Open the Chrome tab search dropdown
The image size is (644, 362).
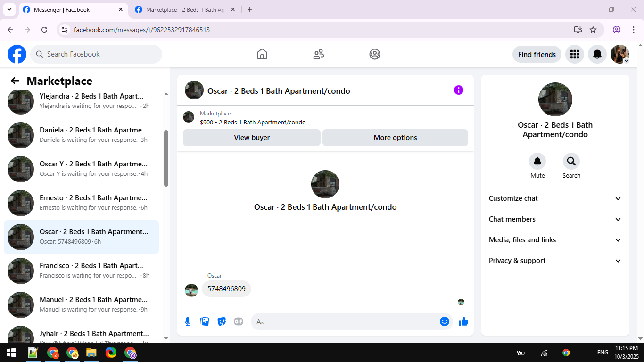[x=9, y=9]
